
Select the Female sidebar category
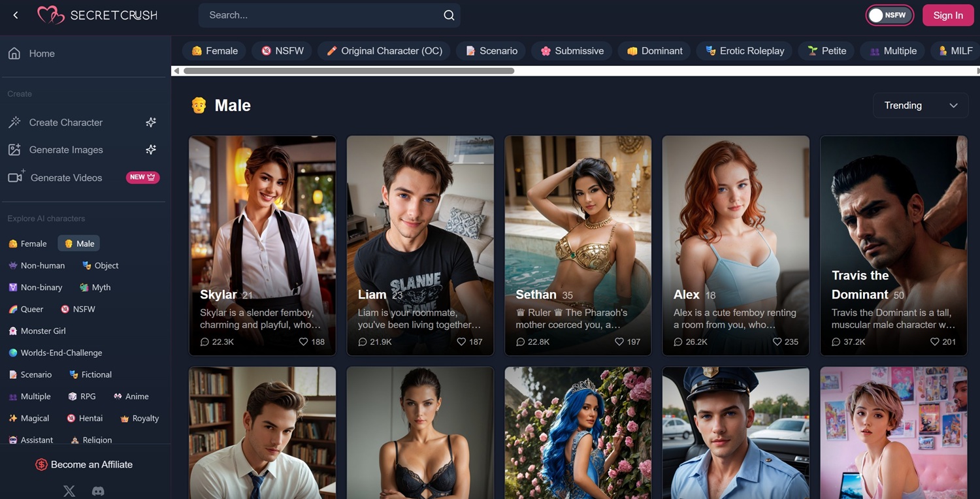point(27,244)
